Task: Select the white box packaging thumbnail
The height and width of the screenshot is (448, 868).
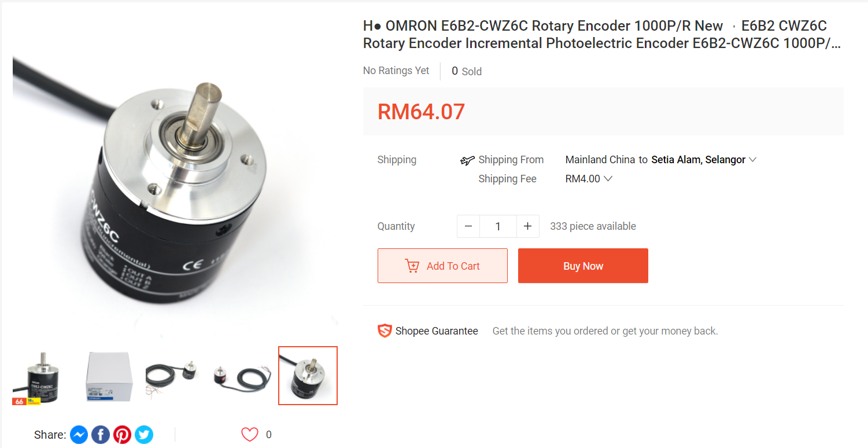Action: click(x=108, y=376)
